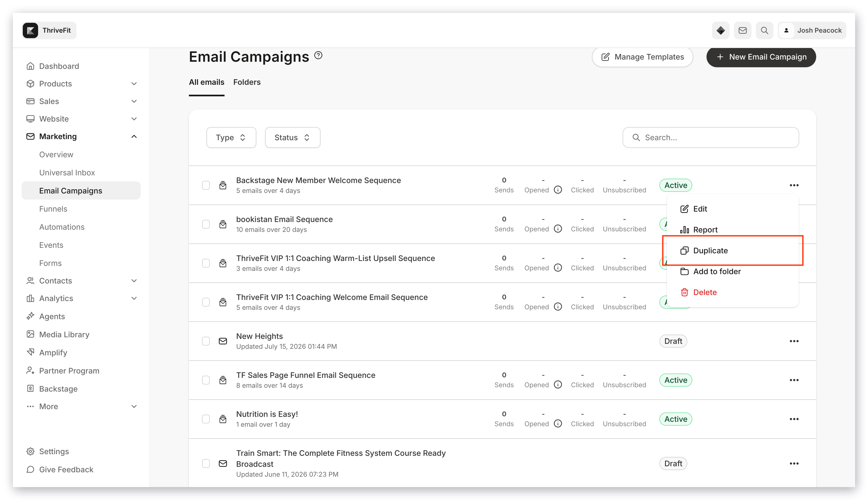This screenshot has width=868, height=500.
Task: Click the Opened info icon for TF Sales Page Funnel row
Action: [557, 385]
